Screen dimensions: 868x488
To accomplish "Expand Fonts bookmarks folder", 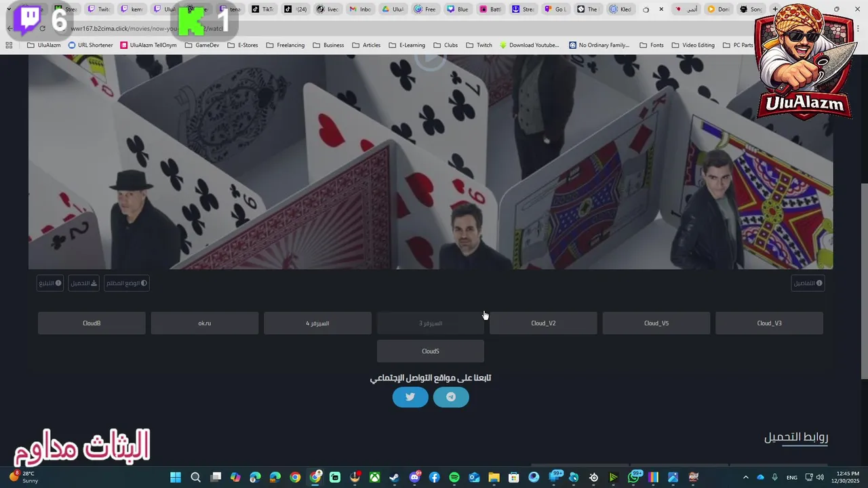I will point(652,45).
